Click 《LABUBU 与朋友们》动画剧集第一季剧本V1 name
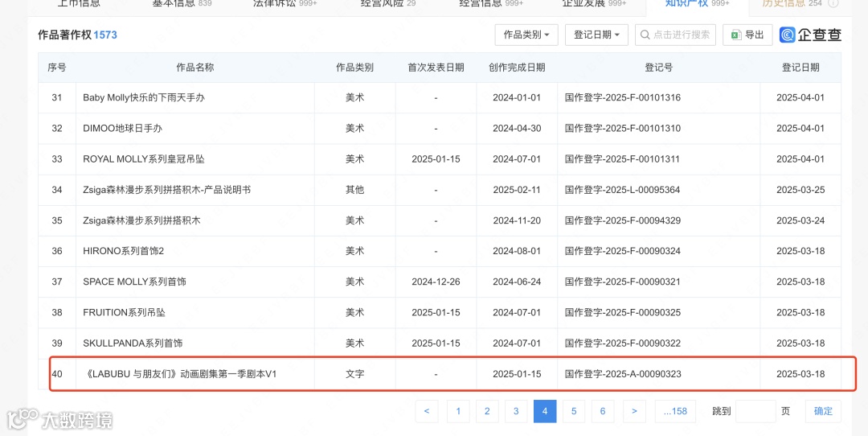868x436 pixels. point(180,374)
